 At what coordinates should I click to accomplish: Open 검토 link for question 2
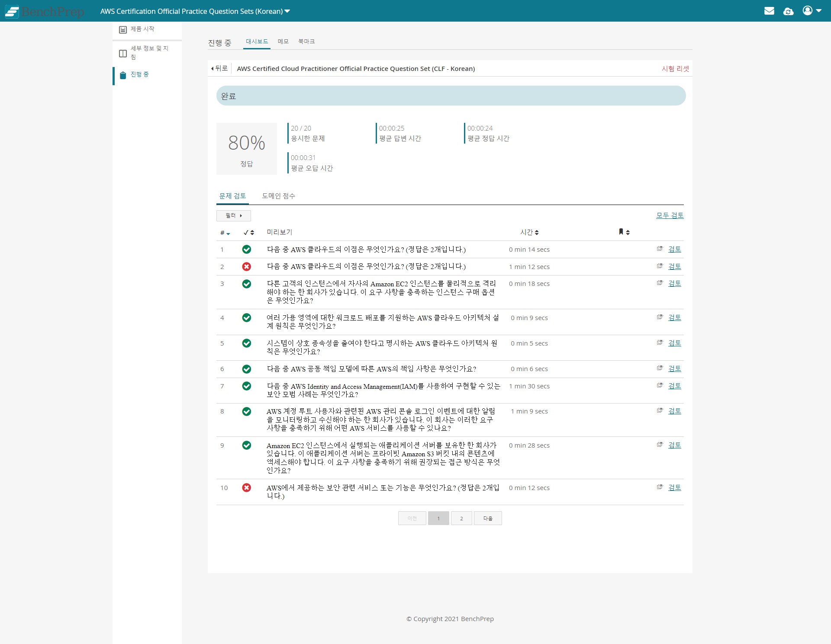pyautogui.click(x=674, y=266)
